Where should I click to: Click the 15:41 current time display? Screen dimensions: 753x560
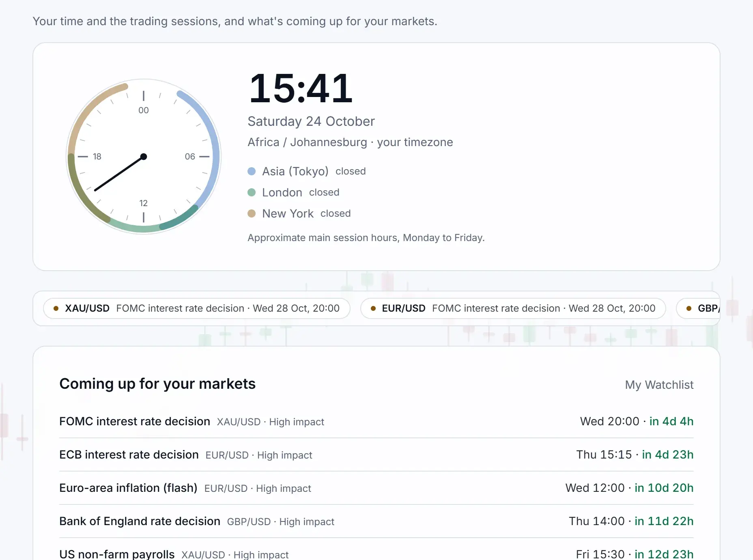click(x=301, y=88)
